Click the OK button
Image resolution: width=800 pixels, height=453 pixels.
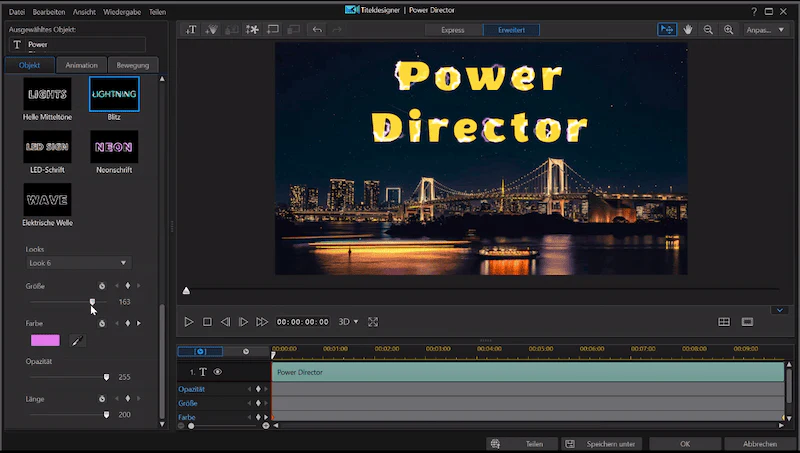pyautogui.click(x=685, y=444)
